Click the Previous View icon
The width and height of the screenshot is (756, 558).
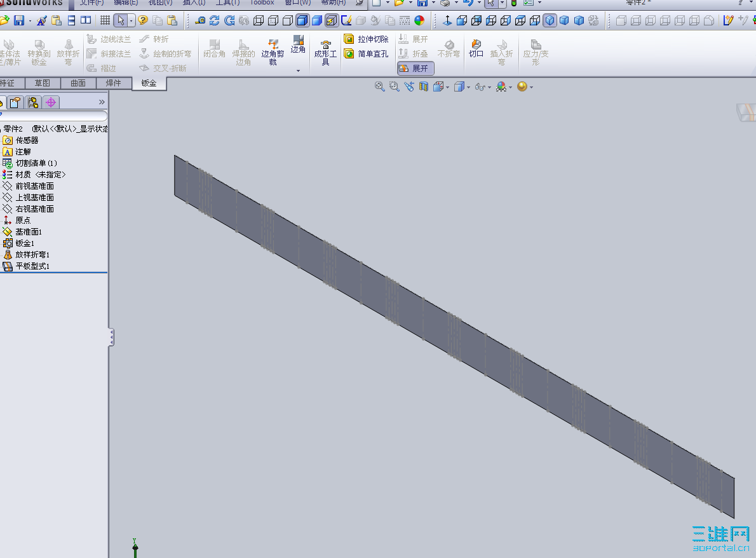tap(409, 86)
